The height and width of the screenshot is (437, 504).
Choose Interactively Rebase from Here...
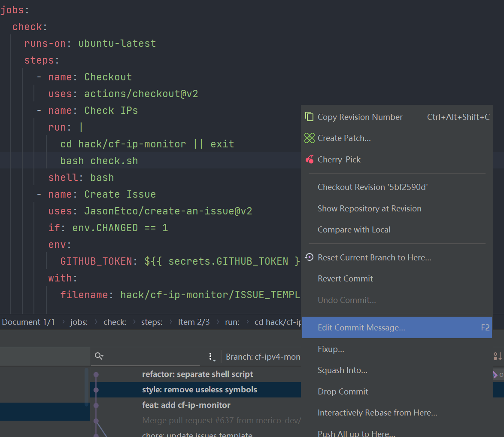click(x=397, y=413)
